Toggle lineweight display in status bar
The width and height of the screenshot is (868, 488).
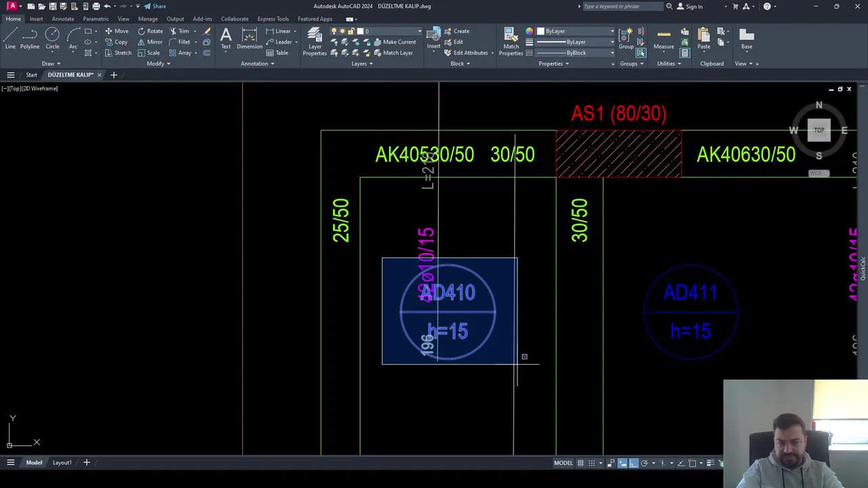710,463
